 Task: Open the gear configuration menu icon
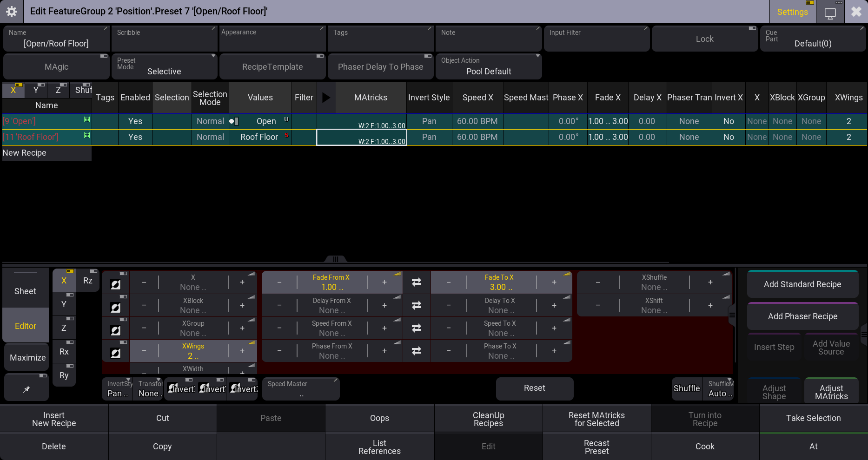[12, 12]
